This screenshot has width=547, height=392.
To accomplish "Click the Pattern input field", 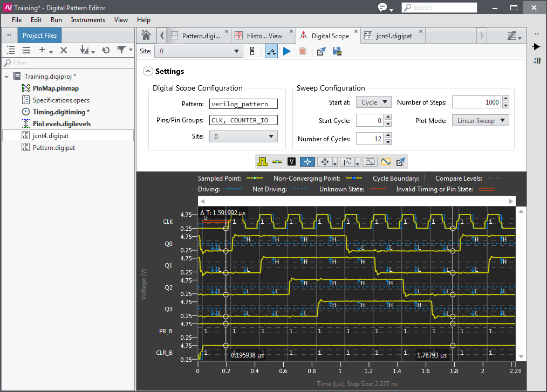I will pos(243,104).
